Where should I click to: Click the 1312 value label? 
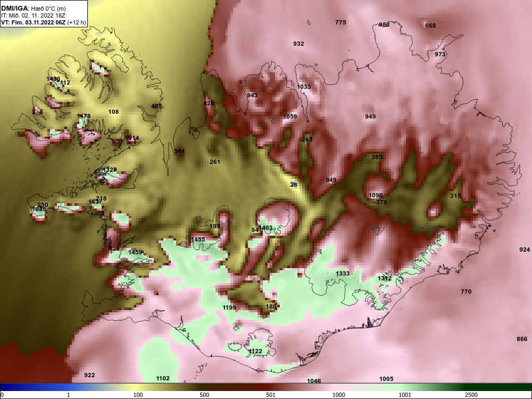[x=385, y=279]
